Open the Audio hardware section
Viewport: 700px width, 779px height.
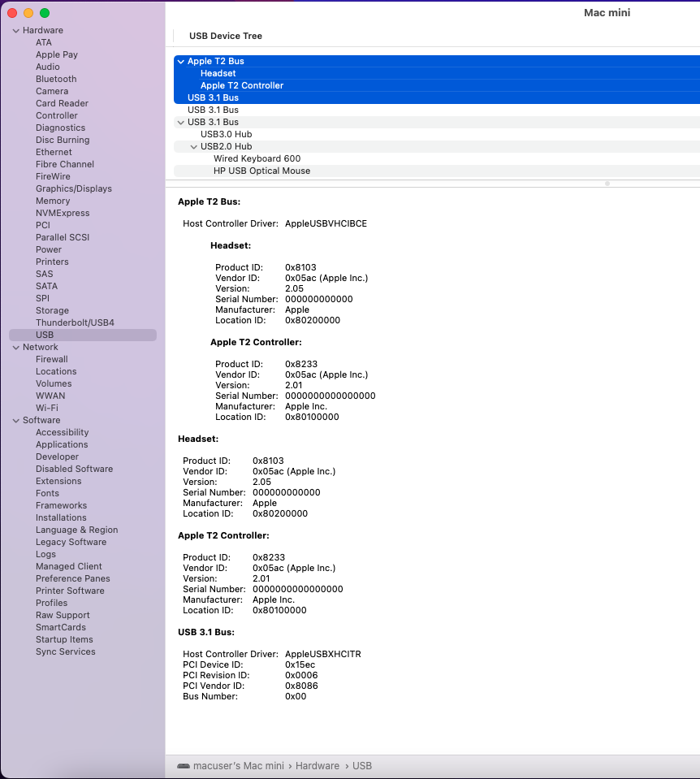click(x=48, y=67)
